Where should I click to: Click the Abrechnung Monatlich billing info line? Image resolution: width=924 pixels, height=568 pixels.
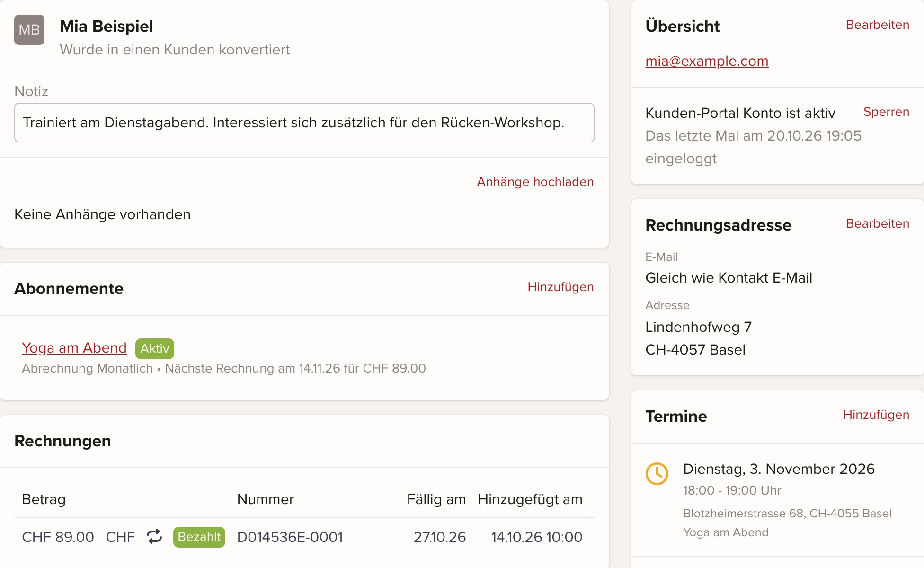(x=224, y=368)
